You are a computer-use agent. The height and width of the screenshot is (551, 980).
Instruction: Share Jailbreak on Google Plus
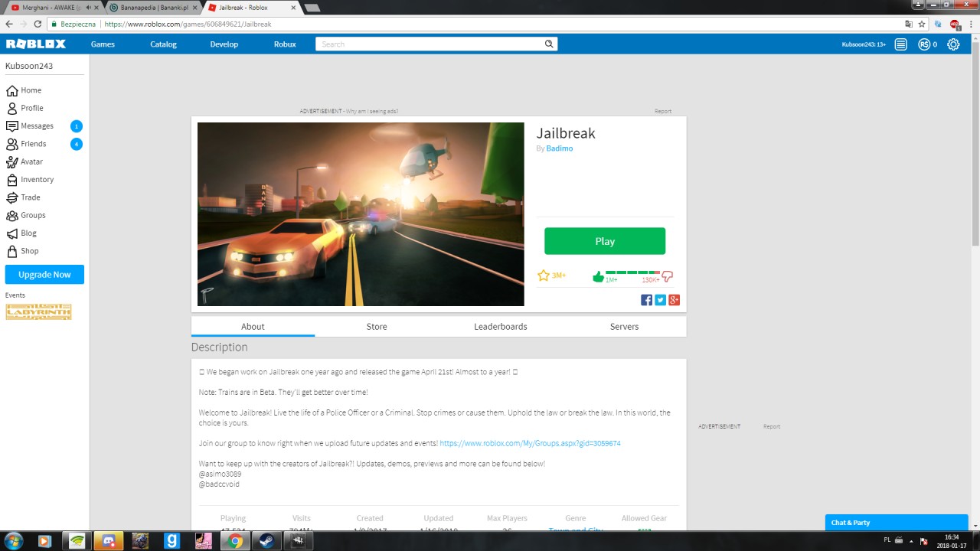(x=674, y=300)
